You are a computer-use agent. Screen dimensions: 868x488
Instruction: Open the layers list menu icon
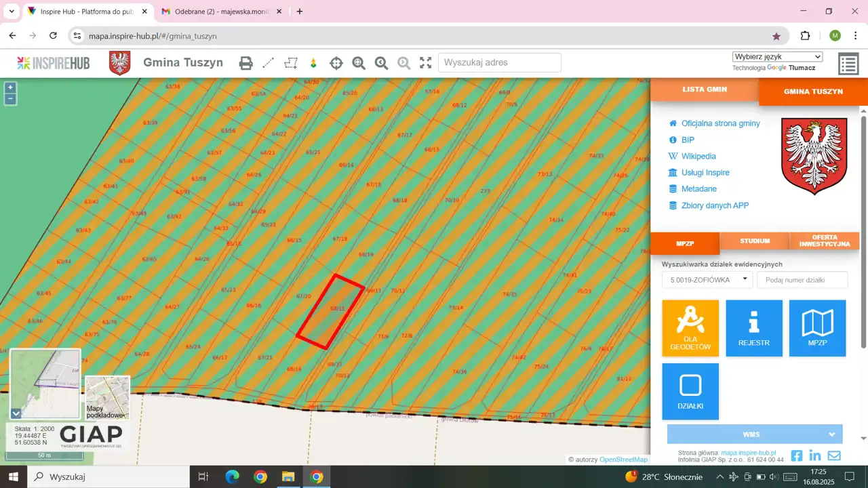(x=848, y=64)
